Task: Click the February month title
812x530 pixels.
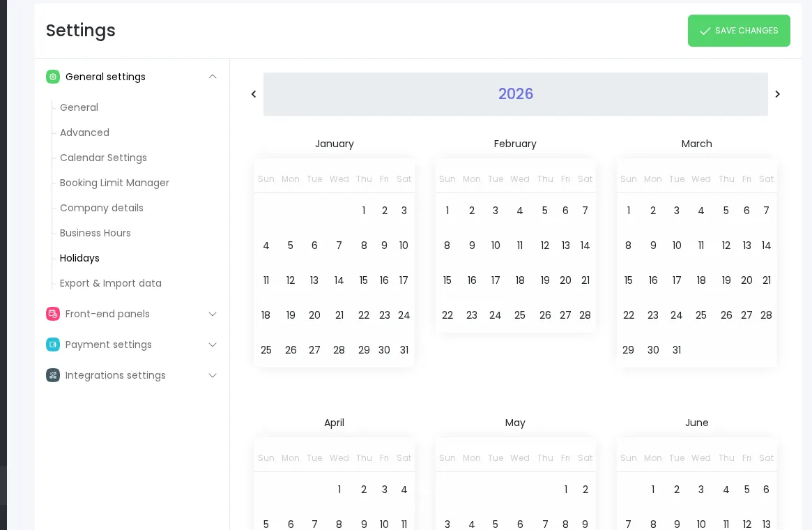Action: pyautogui.click(x=515, y=144)
